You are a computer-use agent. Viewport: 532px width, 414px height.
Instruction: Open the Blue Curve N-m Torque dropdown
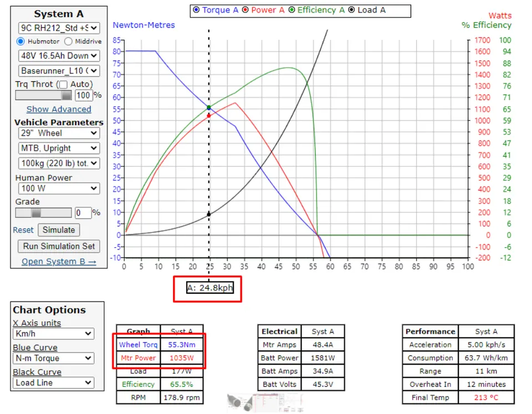[54, 358]
